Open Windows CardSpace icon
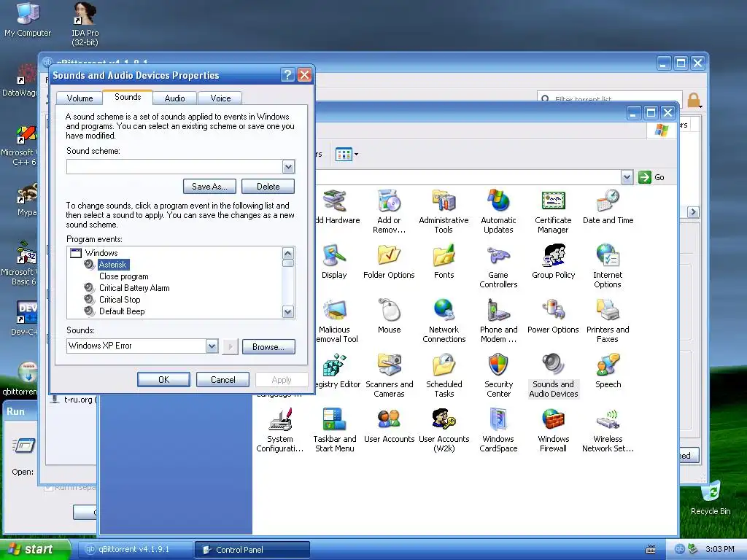Image resolution: width=747 pixels, height=560 pixels. pos(498,430)
